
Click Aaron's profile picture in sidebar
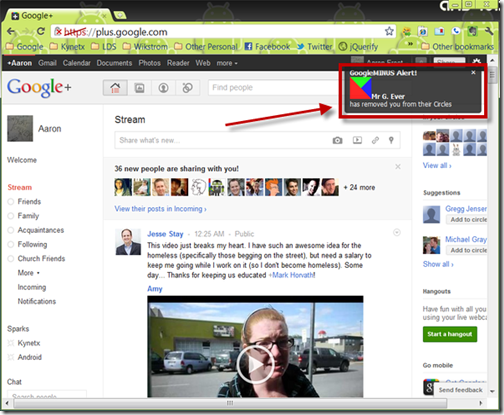pos(20,128)
